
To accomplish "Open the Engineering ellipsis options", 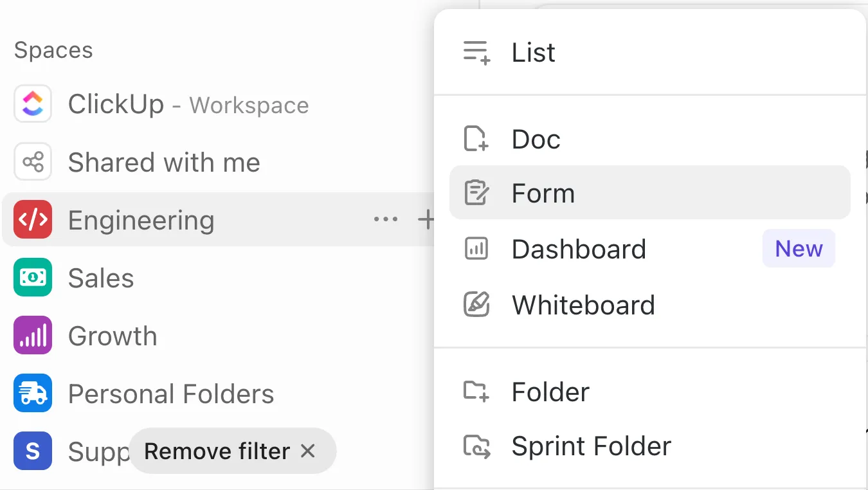I will pos(386,220).
